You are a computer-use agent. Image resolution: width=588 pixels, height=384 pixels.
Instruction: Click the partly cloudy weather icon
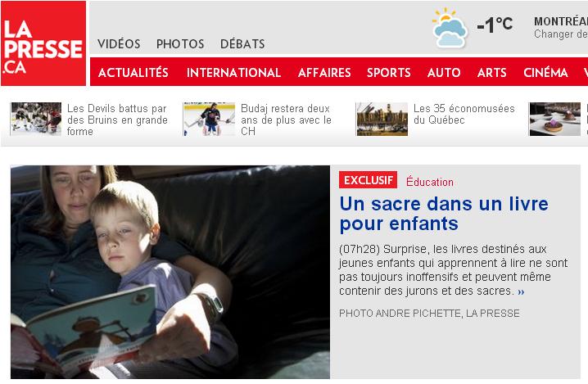(450, 28)
